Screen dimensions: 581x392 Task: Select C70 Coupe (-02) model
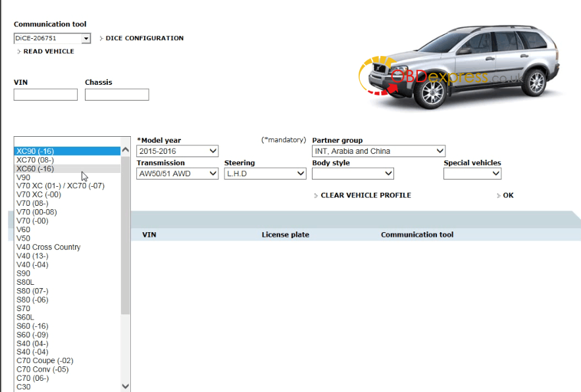(67, 360)
